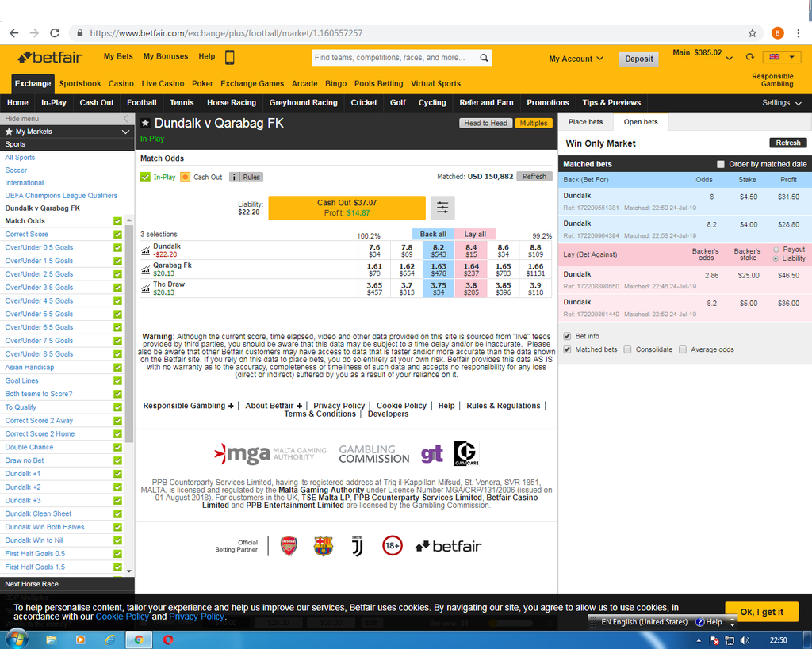The image size is (812, 649).
Task: Back Dundalk at 8.2
Action: (x=439, y=250)
